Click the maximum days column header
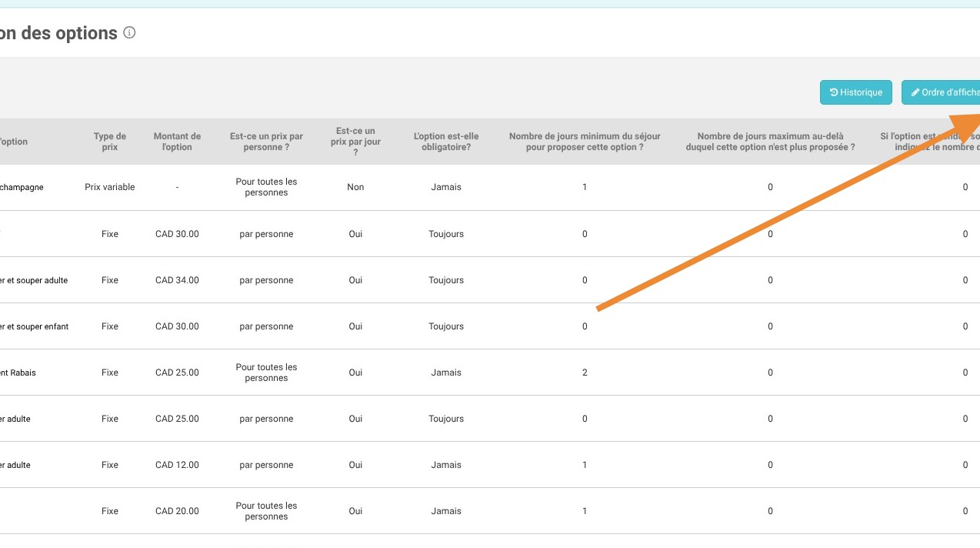This screenshot has width=980, height=548. click(770, 142)
